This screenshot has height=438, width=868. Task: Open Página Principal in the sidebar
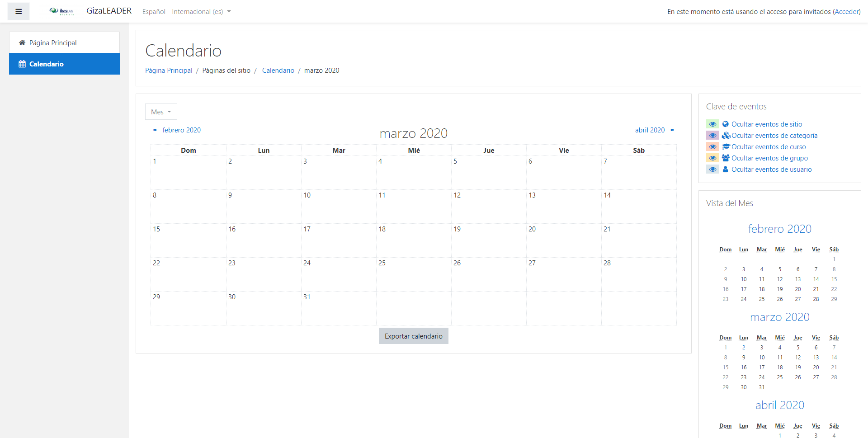click(x=53, y=43)
